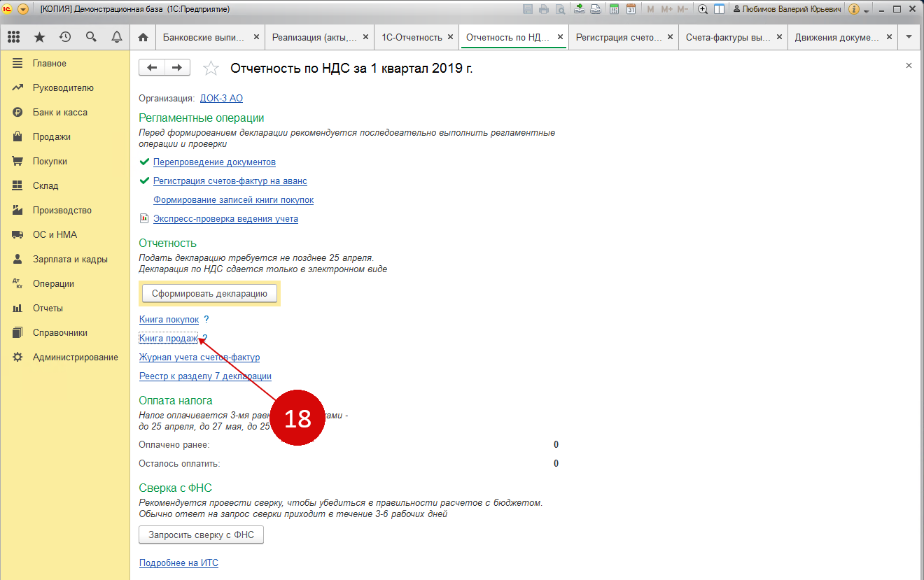924x580 pixels.
Task: Click the M memory button
Action: 651,9
